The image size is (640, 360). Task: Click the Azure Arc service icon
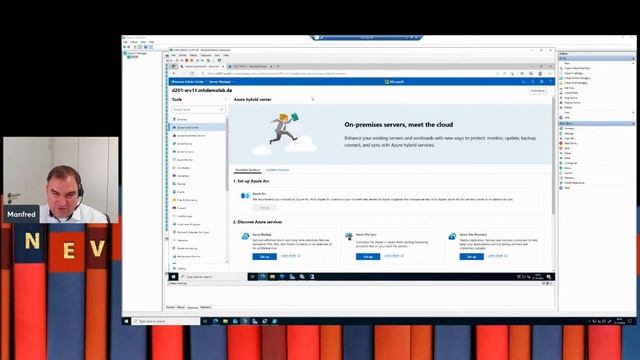pos(245,196)
